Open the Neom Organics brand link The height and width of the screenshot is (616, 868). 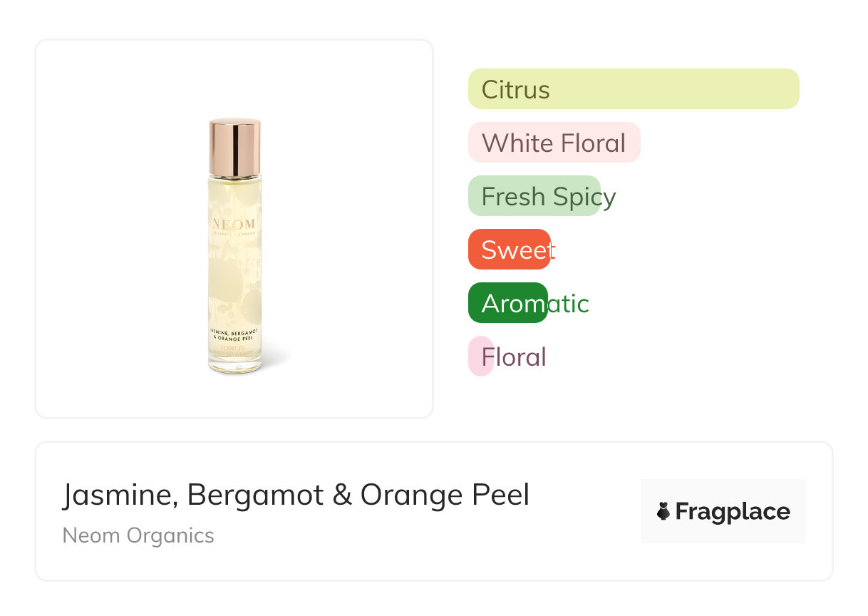tap(138, 535)
